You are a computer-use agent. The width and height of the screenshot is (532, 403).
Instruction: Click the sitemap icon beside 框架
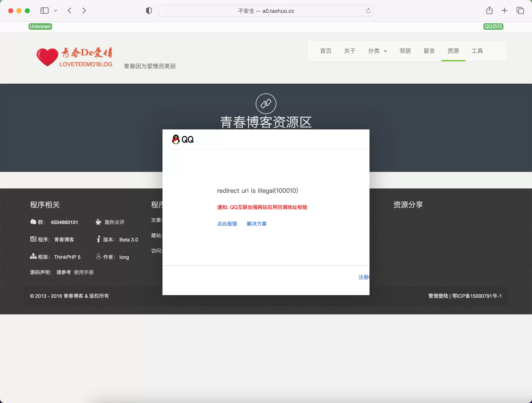pyautogui.click(x=33, y=256)
